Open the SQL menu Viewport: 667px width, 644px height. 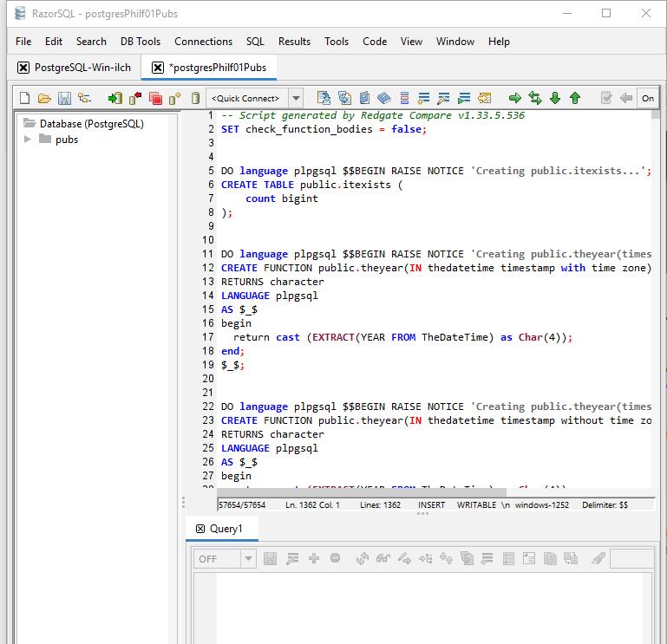[x=255, y=42]
